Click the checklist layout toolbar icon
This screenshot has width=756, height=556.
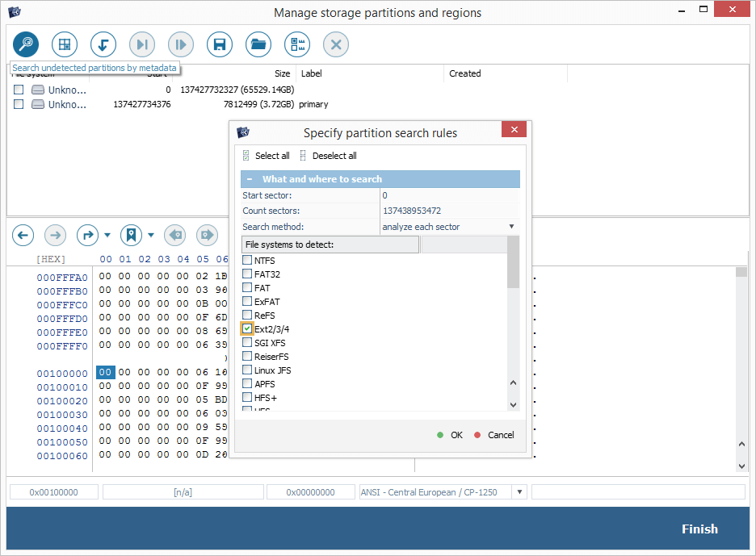click(297, 44)
